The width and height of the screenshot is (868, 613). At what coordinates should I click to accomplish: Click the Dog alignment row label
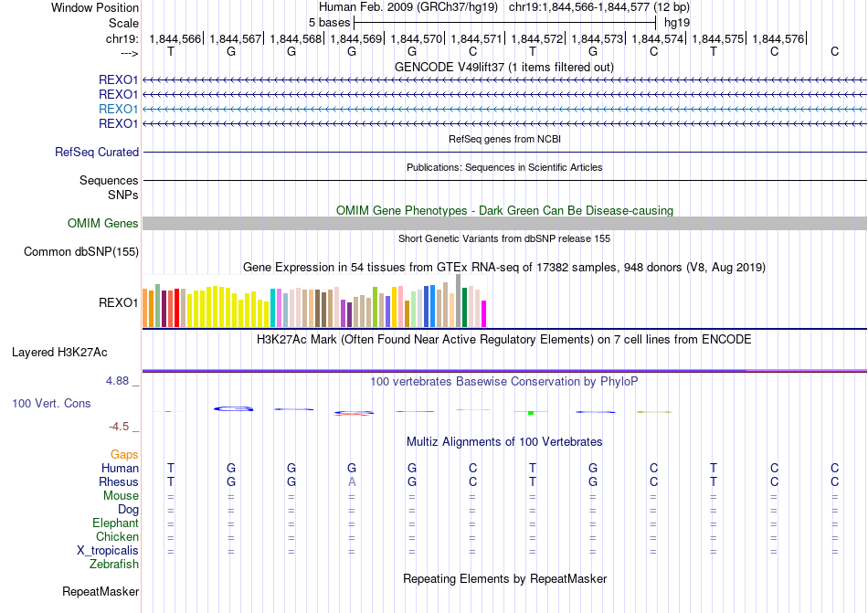click(x=128, y=510)
